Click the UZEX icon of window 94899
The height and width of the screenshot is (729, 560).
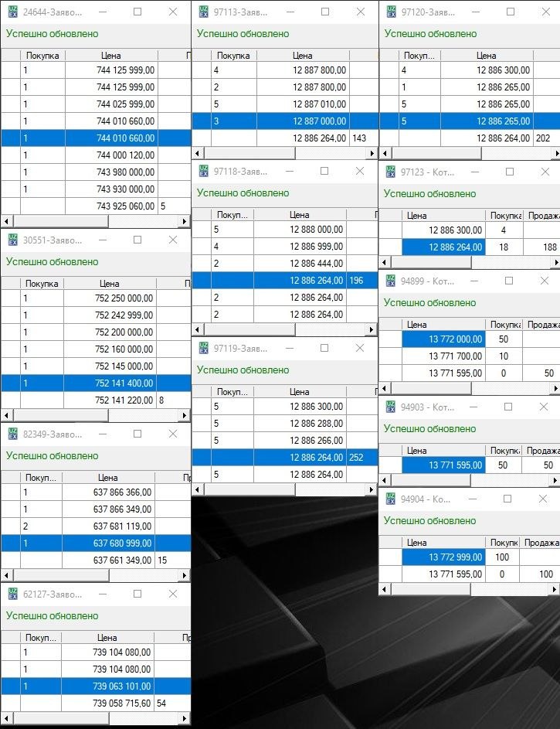coord(391,281)
